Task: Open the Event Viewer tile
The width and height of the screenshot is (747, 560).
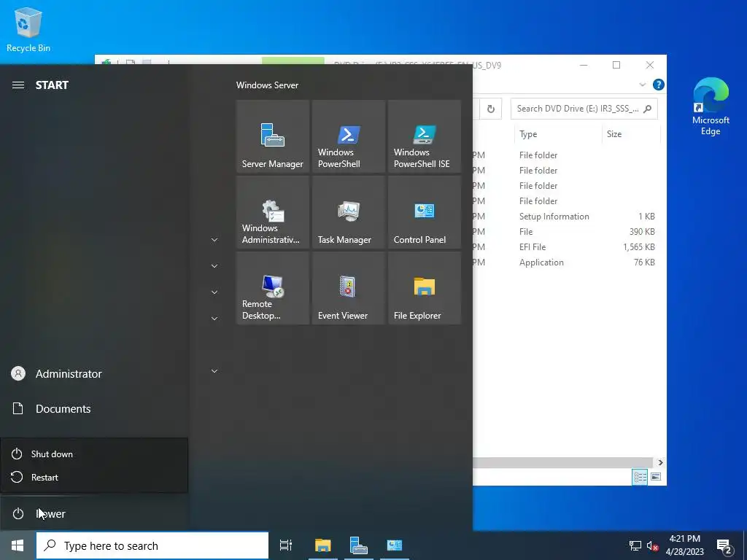Action: (348, 288)
